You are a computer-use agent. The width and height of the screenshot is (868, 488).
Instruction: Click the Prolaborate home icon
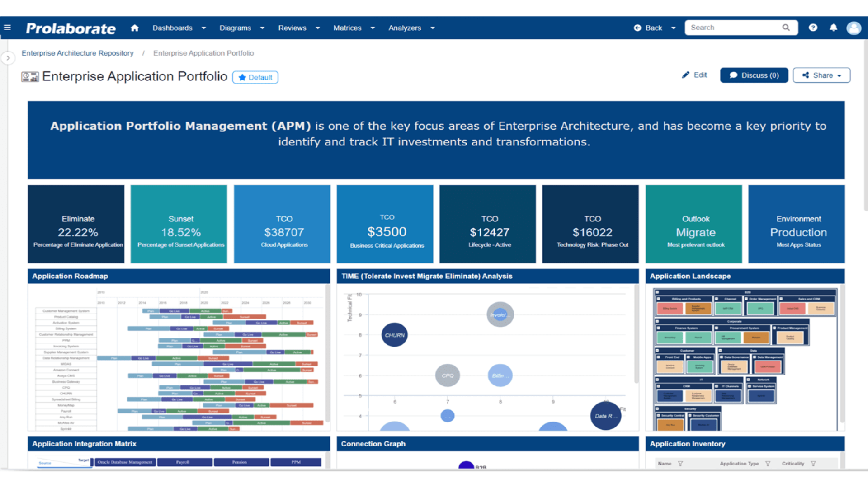(x=134, y=28)
